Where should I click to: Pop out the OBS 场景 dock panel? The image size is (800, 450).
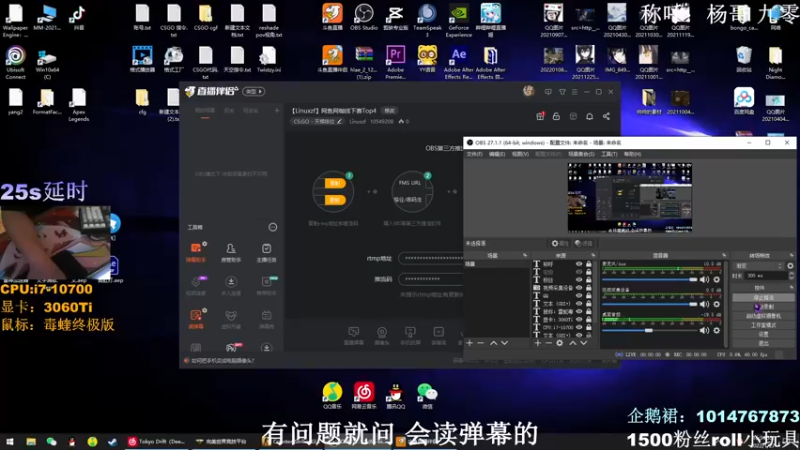coord(525,255)
